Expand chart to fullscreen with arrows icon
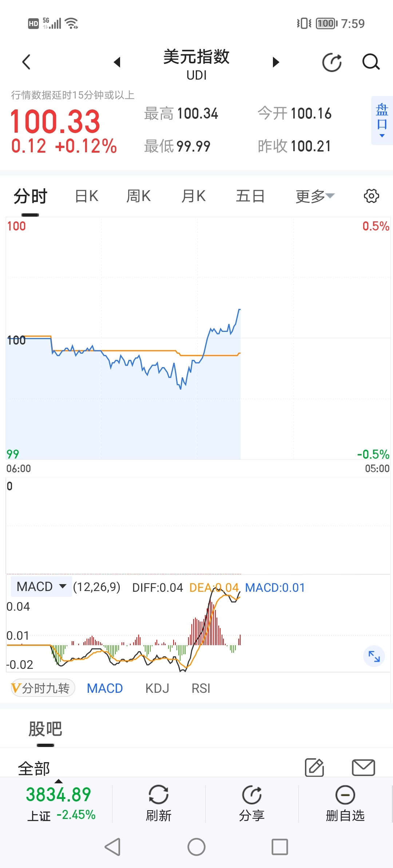The image size is (393, 868). coord(374,656)
